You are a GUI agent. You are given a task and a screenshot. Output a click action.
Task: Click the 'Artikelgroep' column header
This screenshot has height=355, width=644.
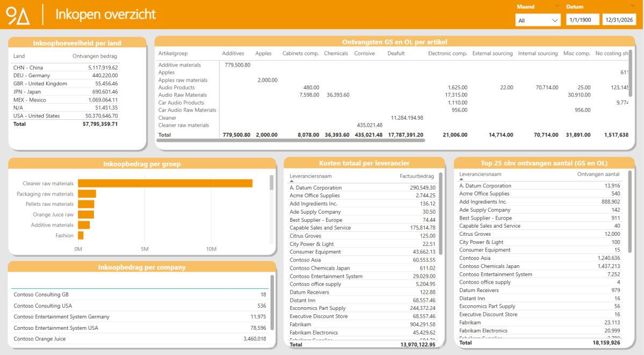(x=172, y=53)
